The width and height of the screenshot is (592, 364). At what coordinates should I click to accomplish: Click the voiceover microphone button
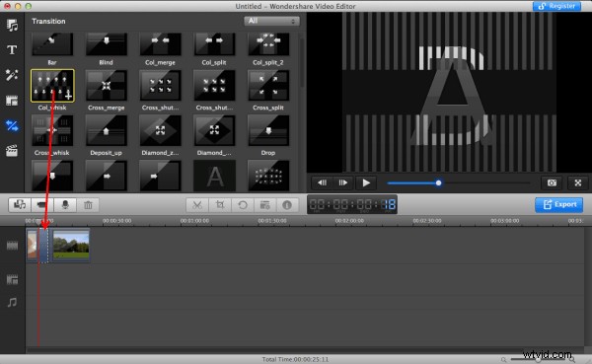65,205
